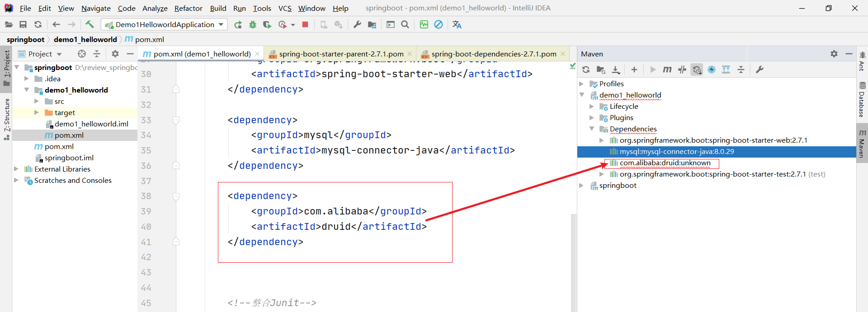Stop the running application
868x312 pixels.
click(305, 24)
